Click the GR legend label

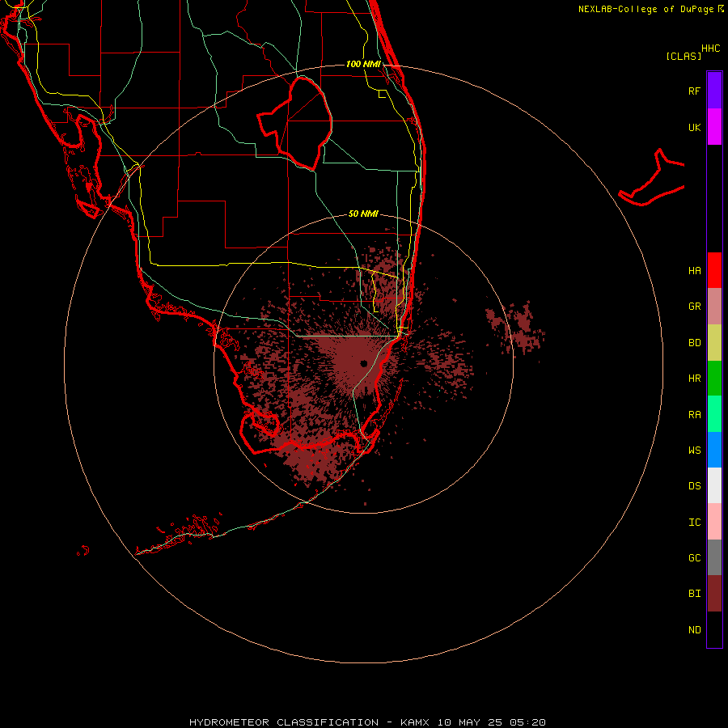[x=694, y=307]
